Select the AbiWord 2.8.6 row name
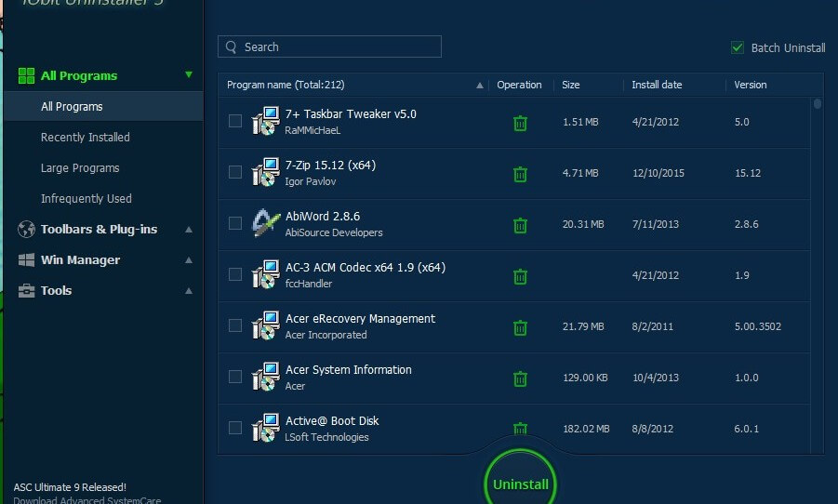Image resolution: width=838 pixels, height=504 pixels. pyautogui.click(x=322, y=217)
